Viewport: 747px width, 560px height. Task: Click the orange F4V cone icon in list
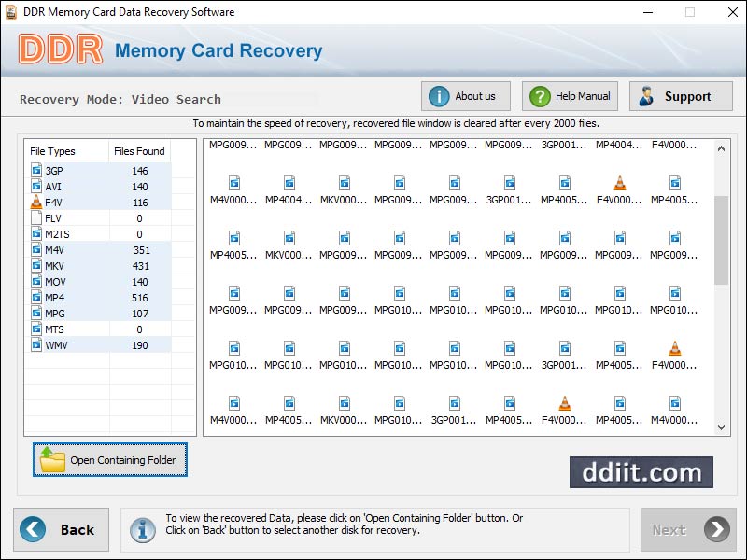(x=34, y=202)
